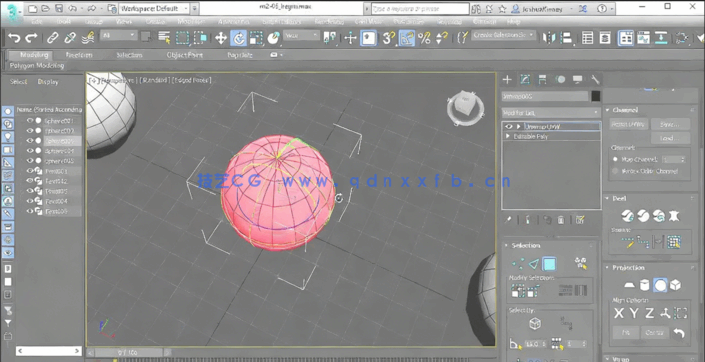Choose Cylindrical Map projection icon
Screen dimensions: 705x362
click(644, 285)
